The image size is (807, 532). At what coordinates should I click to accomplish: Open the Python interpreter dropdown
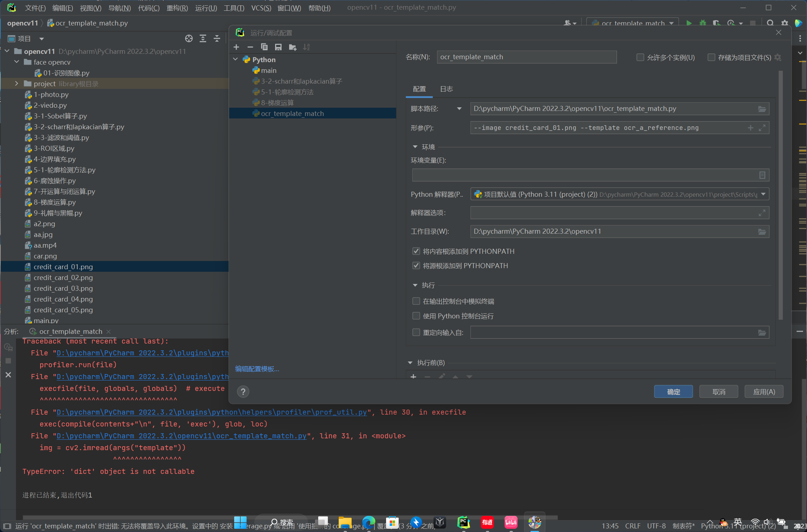point(764,194)
